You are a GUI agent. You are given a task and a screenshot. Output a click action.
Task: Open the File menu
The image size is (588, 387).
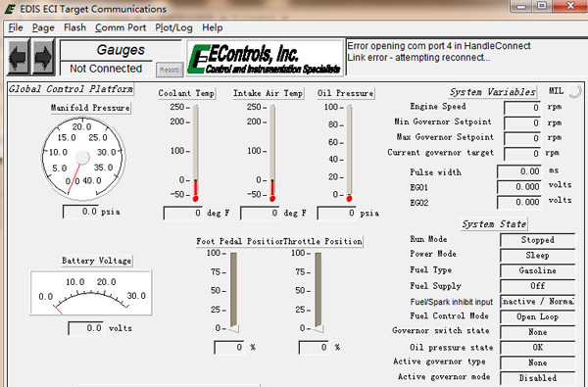click(x=16, y=27)
